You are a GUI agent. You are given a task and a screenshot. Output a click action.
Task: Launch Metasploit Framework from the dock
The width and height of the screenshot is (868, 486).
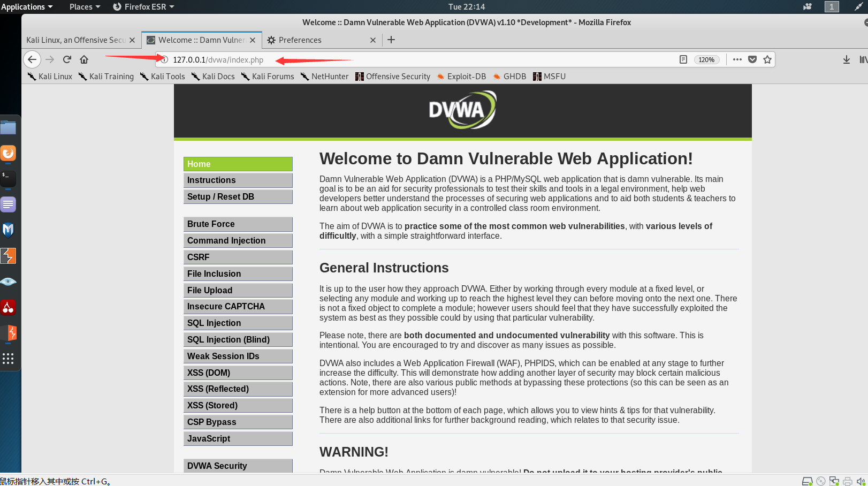coord(8,230)
